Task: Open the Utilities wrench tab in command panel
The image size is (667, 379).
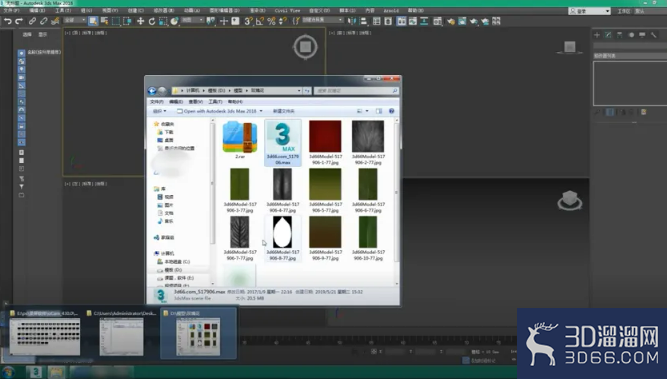Action: [x=653, y=35]
